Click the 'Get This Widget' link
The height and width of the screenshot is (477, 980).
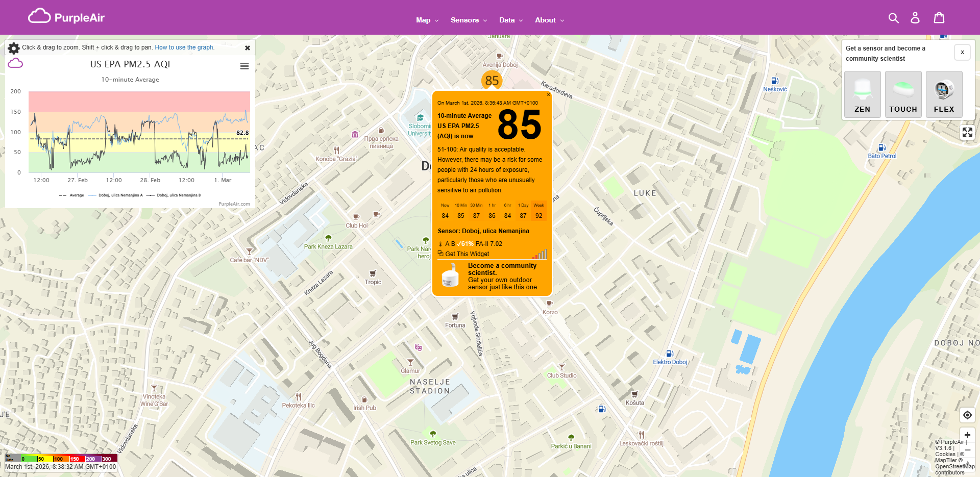coord(467,254)
